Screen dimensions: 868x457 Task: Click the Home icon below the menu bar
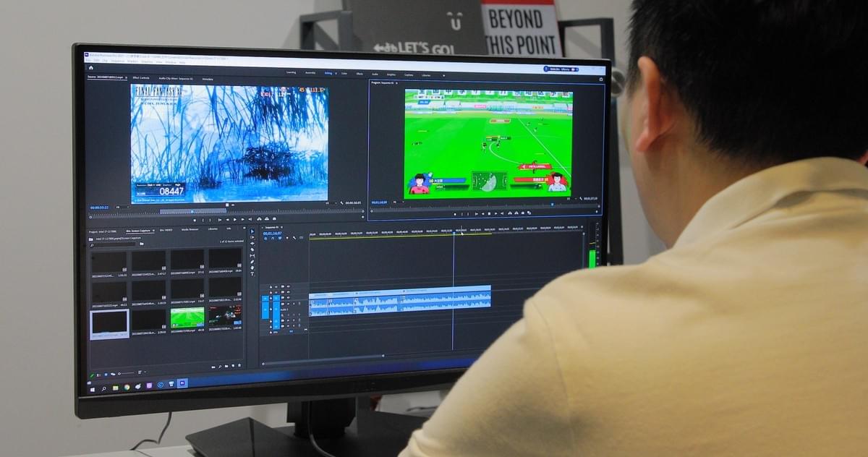point(91,67)
